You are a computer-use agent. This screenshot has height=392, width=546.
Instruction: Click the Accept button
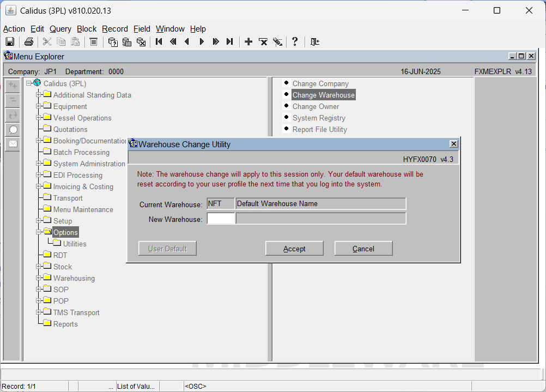tap(294, 249)
